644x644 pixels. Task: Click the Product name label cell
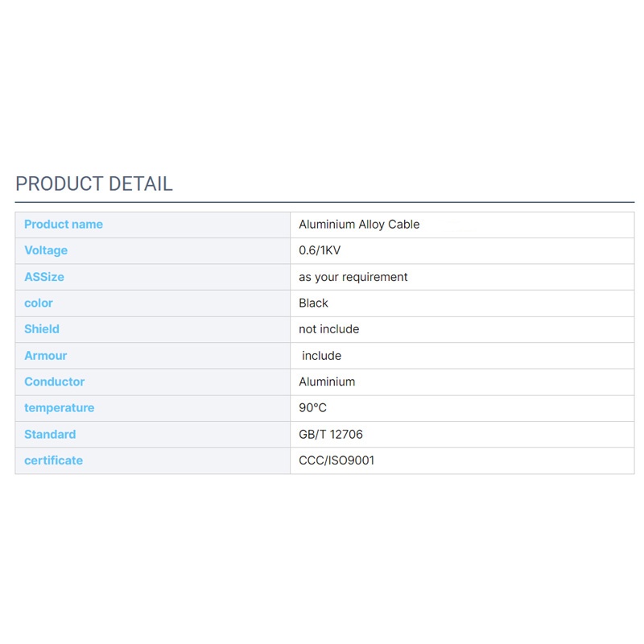click(64, 225)
